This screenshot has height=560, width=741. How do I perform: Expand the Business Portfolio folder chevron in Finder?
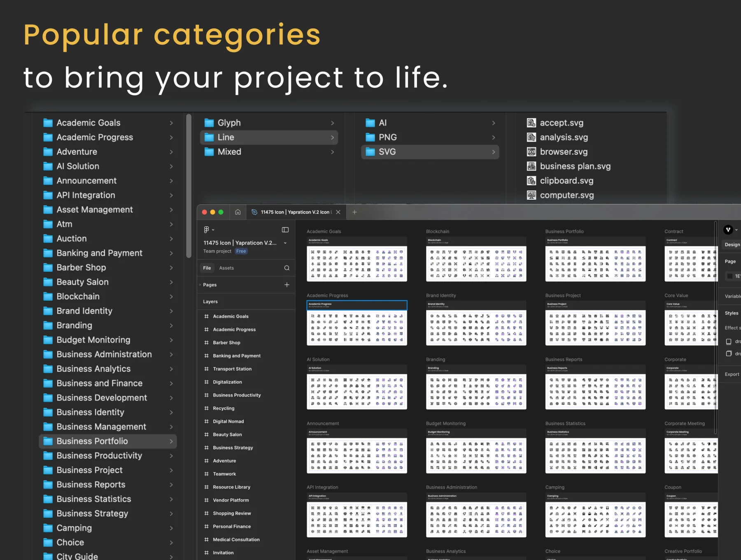coord(171,441)
